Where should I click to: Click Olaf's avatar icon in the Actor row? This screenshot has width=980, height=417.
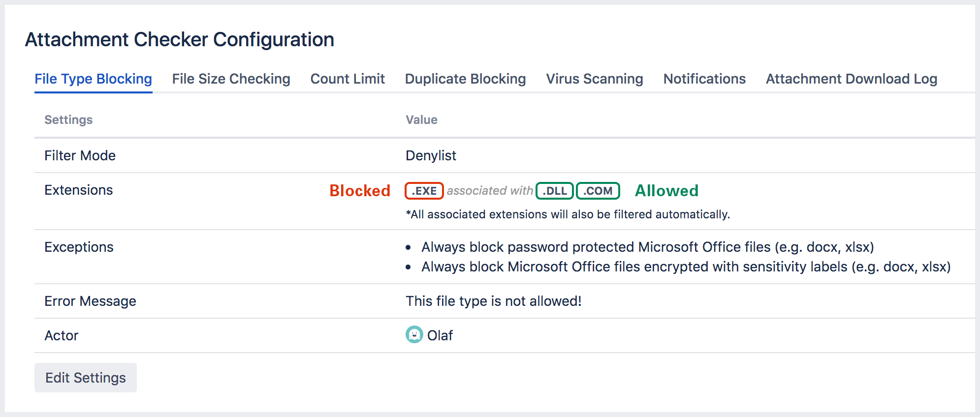coord(413,335)
